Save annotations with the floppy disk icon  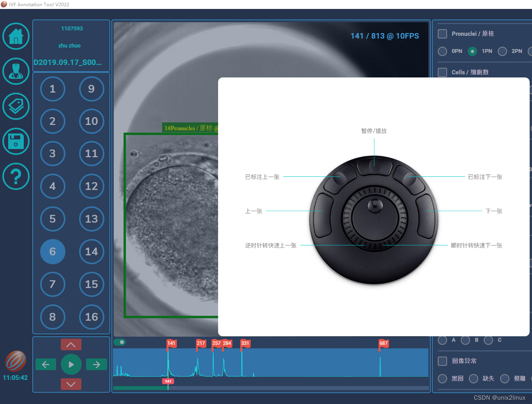16,141
